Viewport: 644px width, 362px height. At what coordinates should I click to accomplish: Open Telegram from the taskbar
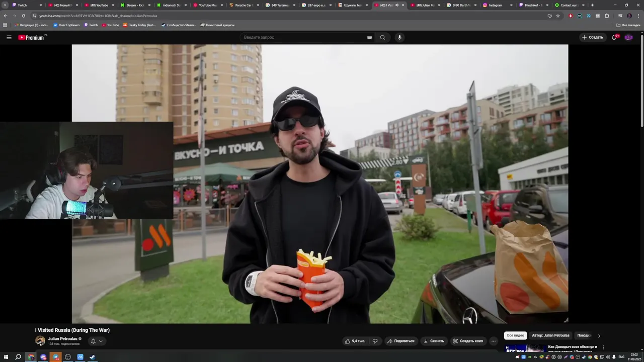(x=55, y=357)
